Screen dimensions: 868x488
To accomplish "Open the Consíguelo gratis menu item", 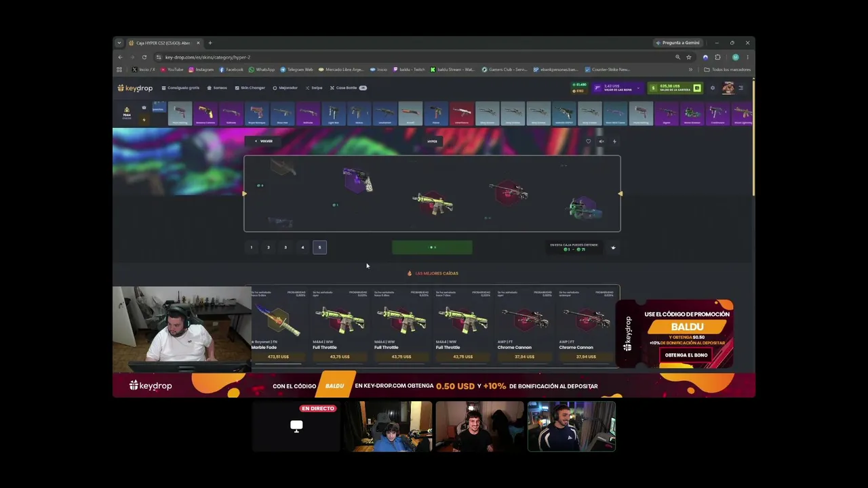I will (x=180, y=88).
